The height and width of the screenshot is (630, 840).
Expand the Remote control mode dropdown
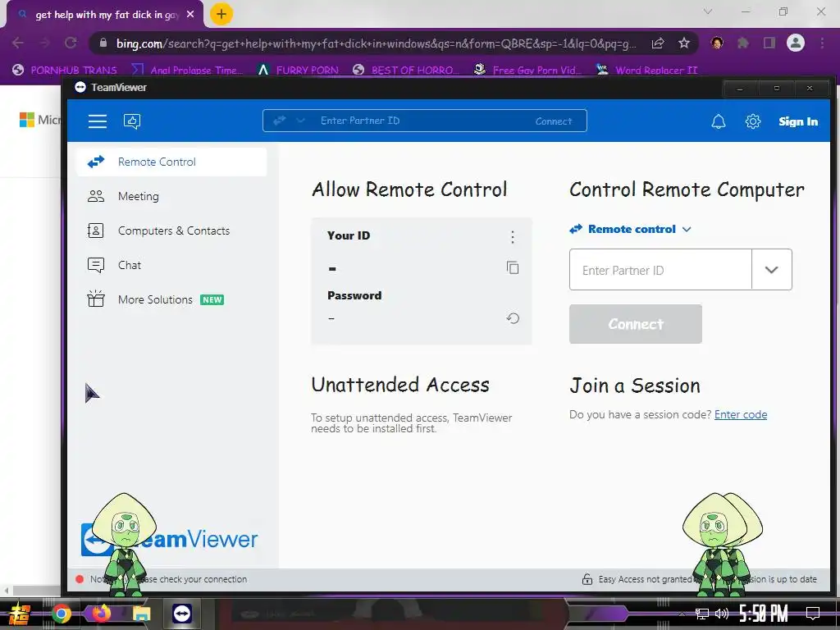pyautogui.click(x=687, y=230)
